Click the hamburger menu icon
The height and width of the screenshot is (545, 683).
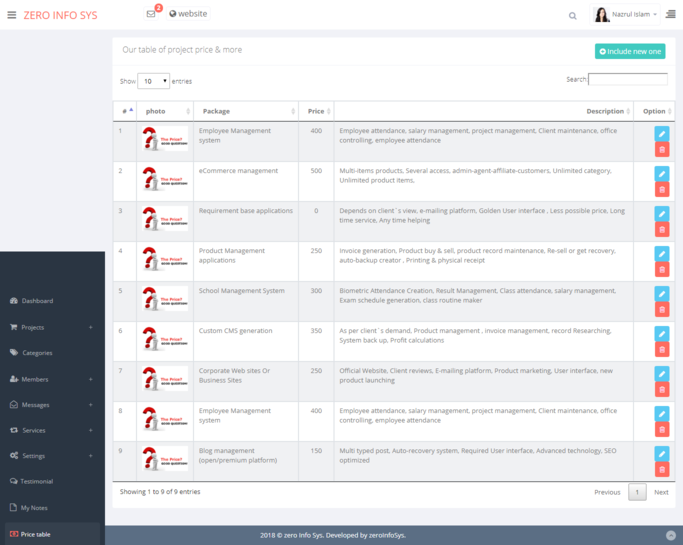pos(11,15)
